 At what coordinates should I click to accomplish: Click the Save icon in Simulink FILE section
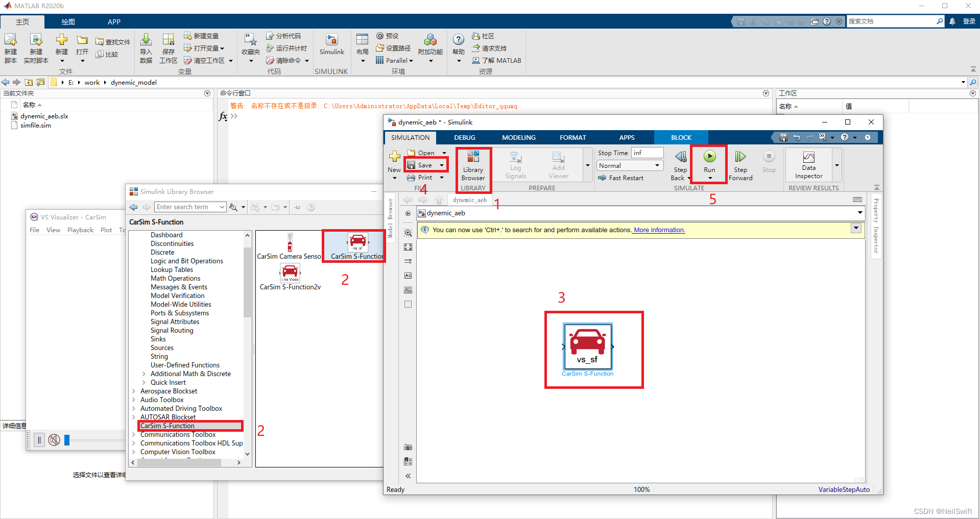coord(411,165)
